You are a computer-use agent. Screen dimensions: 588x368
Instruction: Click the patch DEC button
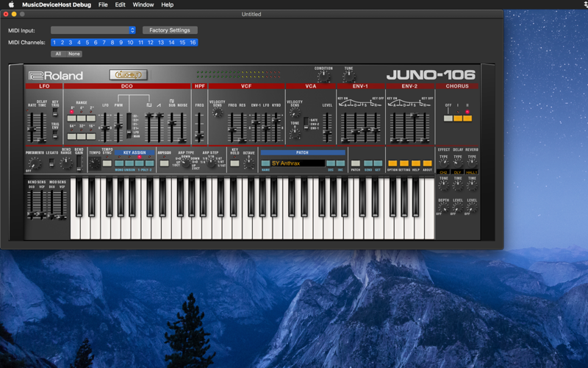(x=331, y=163)
